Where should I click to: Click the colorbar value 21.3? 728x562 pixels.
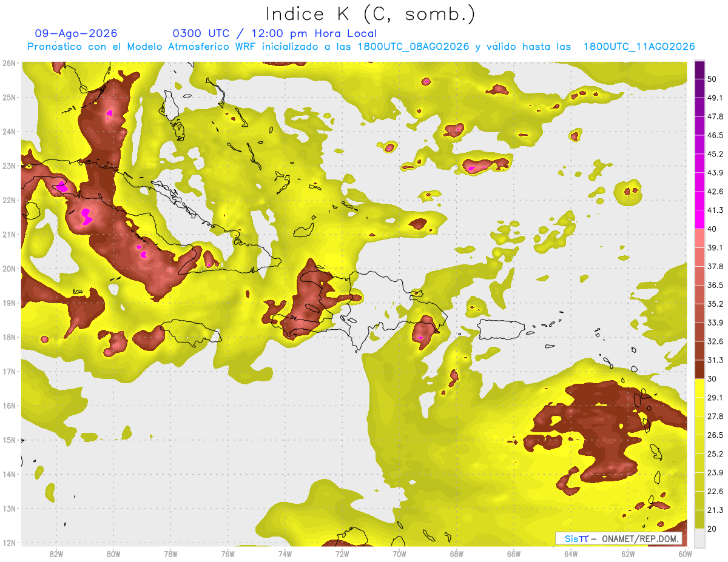pyautogui.click(x=715, y=510)
